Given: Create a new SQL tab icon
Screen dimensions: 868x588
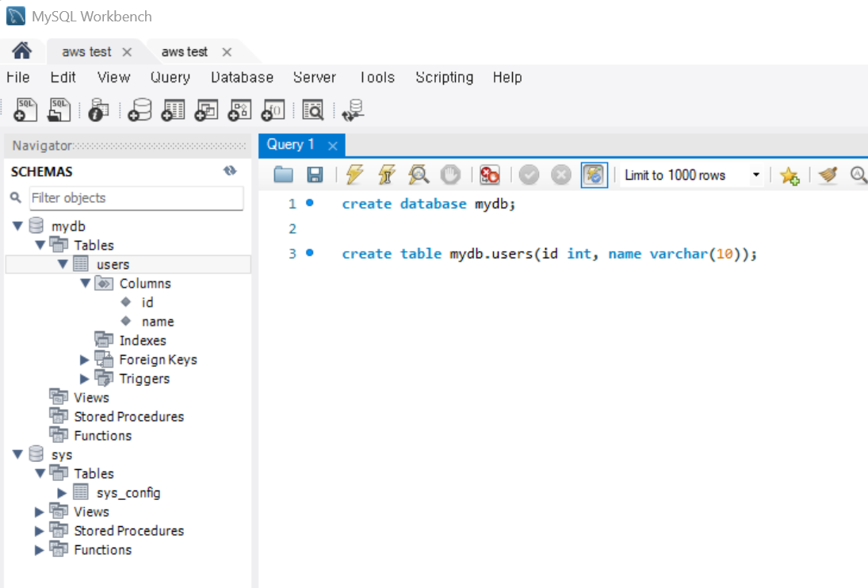Looking at the screenshot, I should click(25, 110).
